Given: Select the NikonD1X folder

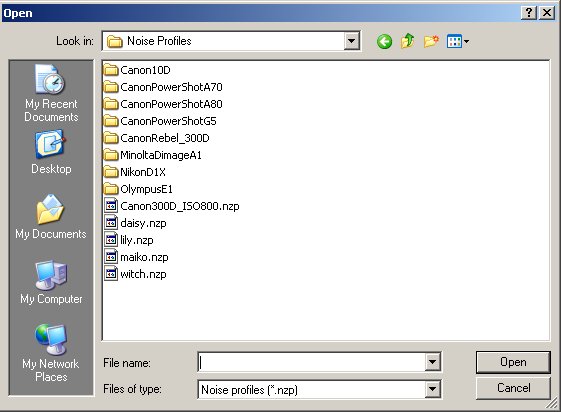Looking at the screenshot, I should 135,172.
